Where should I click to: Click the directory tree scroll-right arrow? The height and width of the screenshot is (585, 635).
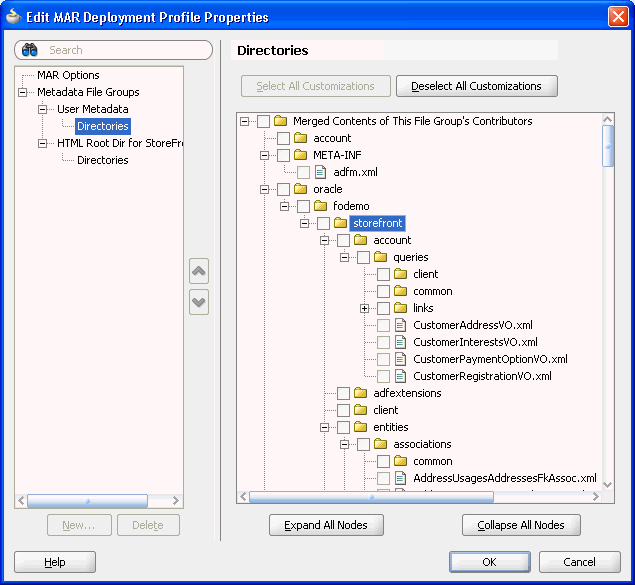[595, 497]
